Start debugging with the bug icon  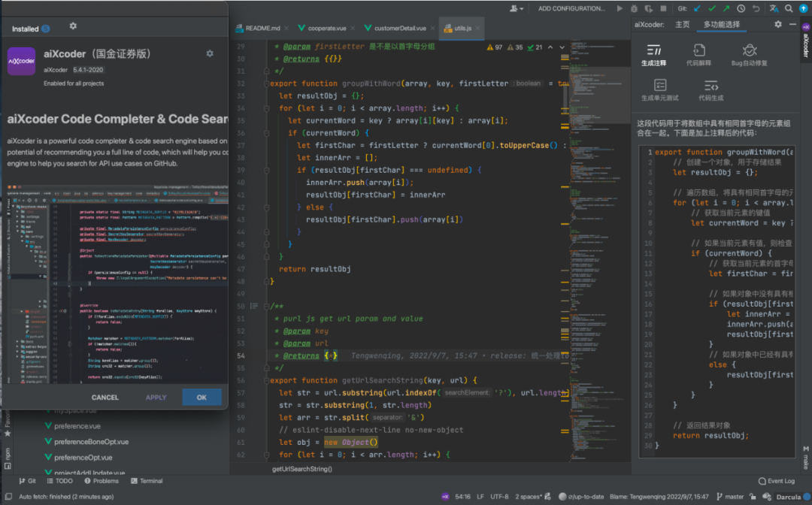[635, 8]
